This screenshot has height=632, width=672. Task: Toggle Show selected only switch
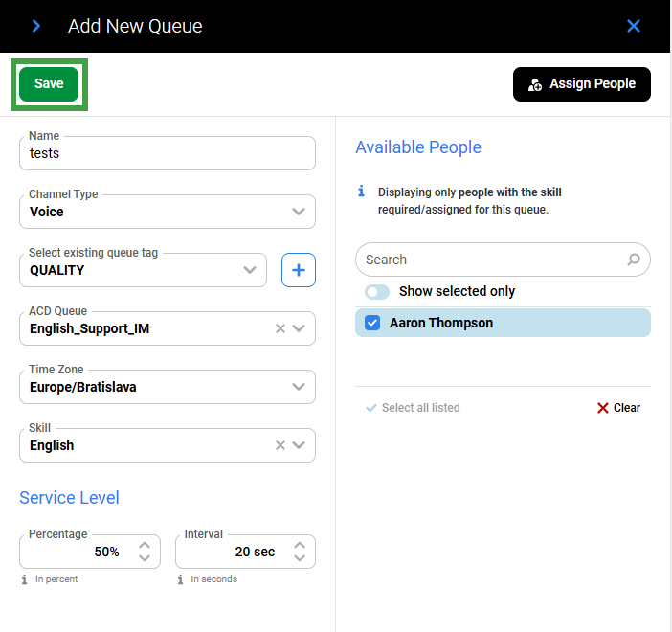[377, 291]
